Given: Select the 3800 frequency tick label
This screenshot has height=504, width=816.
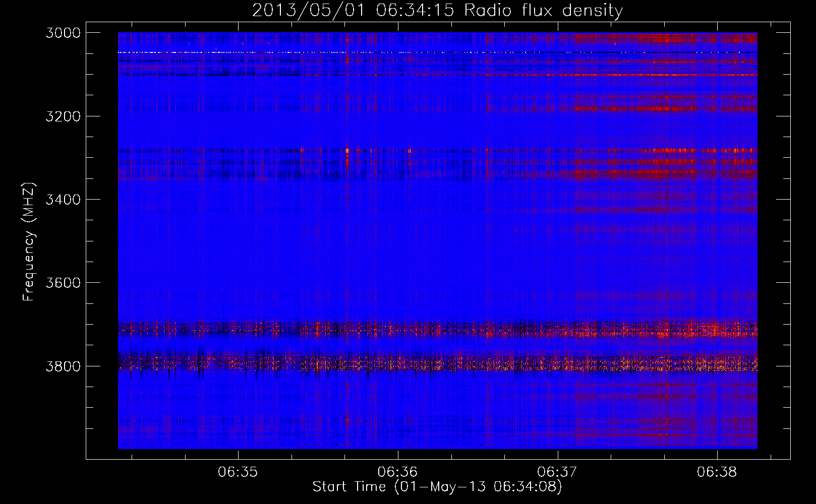Looking at the screenshot, I should 63,366.
